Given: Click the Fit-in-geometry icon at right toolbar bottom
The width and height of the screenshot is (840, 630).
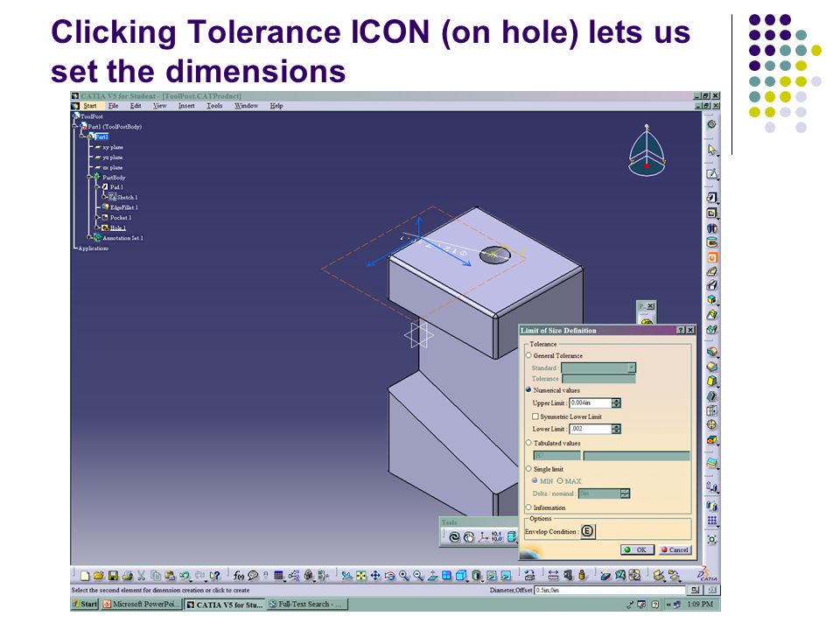Looking at the screenshot, I should coord(711,539).
